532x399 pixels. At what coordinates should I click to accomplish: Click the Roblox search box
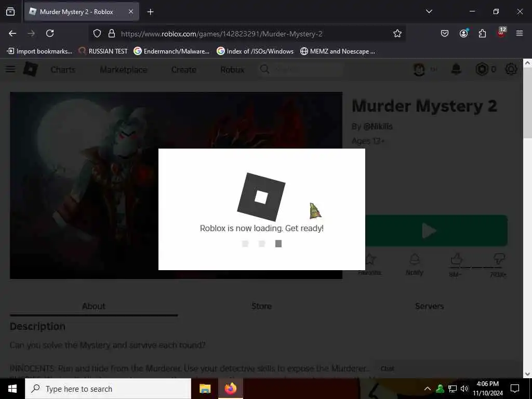[301, 70]
